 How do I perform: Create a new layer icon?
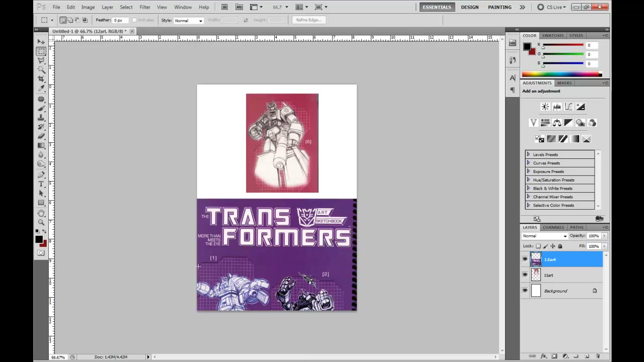coord(587,356)
